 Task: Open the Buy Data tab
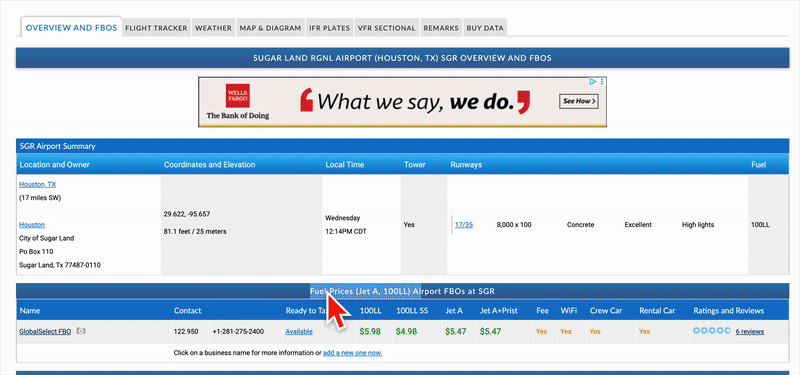(x=485, y=28)
